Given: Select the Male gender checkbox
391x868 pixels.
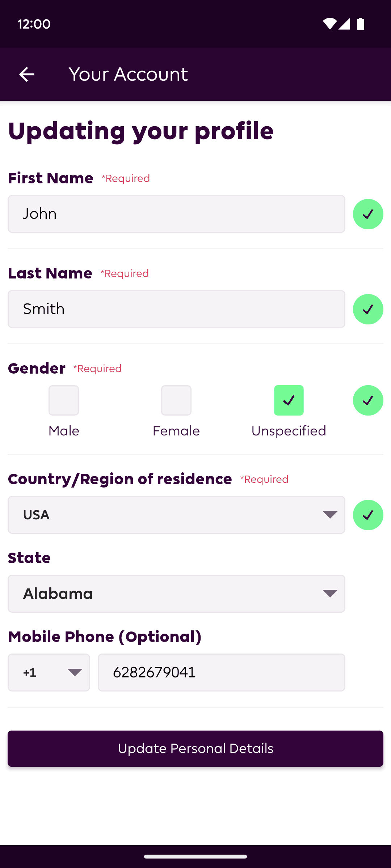Looking at the screenshot, I should pyautogui.click(x=64, y=400).
